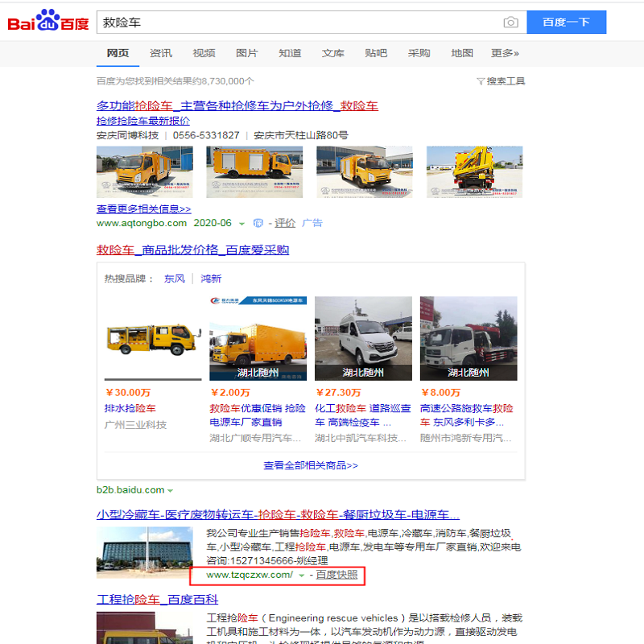Open camera image search icon
The height and width of the screenshot is (644, 644).
510,23
